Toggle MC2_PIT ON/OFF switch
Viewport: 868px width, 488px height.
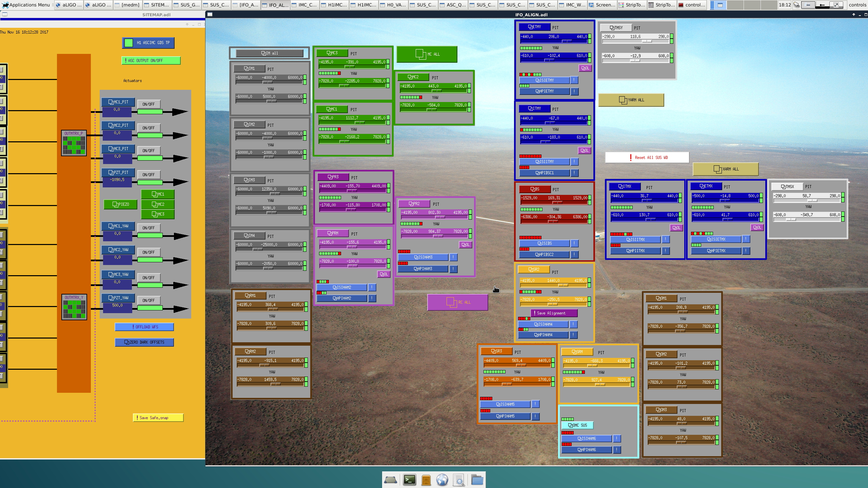pyautogui.click(x=149, y=128)
